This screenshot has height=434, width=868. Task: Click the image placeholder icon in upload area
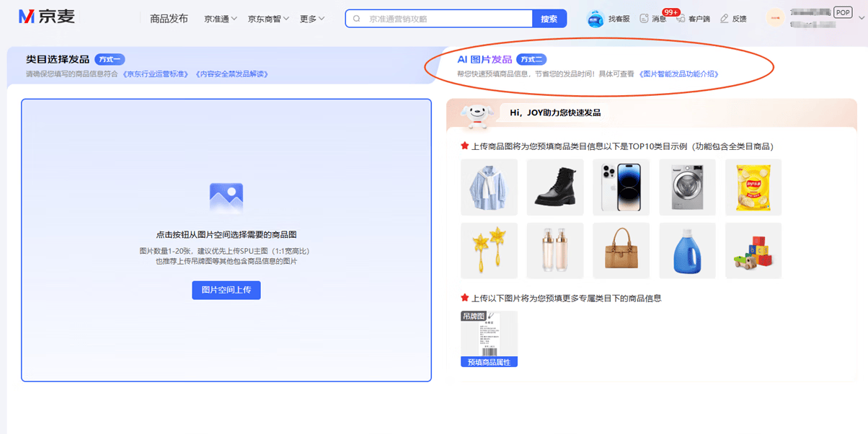(226, 197)
